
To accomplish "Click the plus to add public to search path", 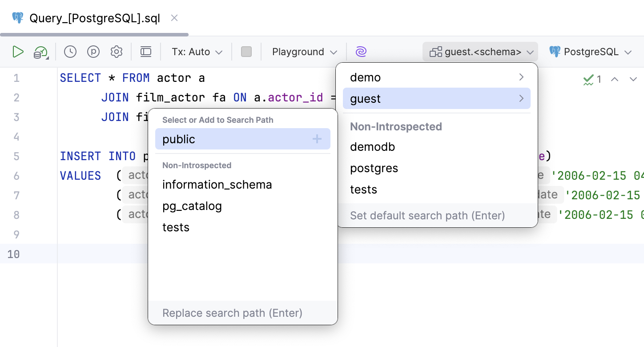I will click(317, 139).
